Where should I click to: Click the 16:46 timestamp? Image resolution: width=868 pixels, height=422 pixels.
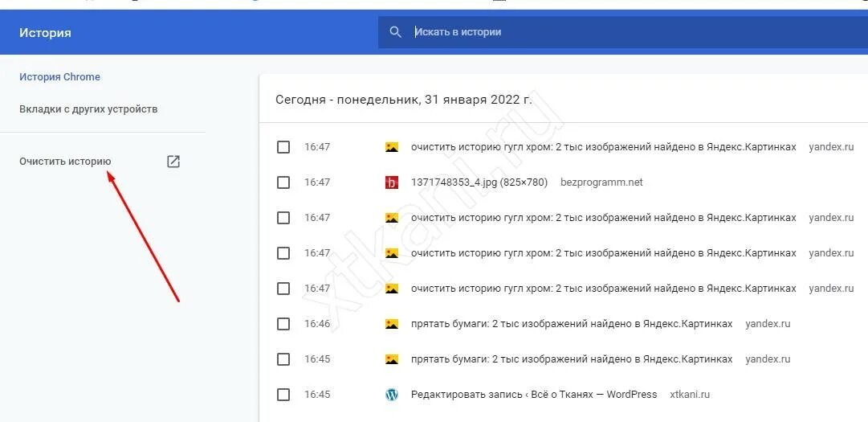click(x=317, y=324)
